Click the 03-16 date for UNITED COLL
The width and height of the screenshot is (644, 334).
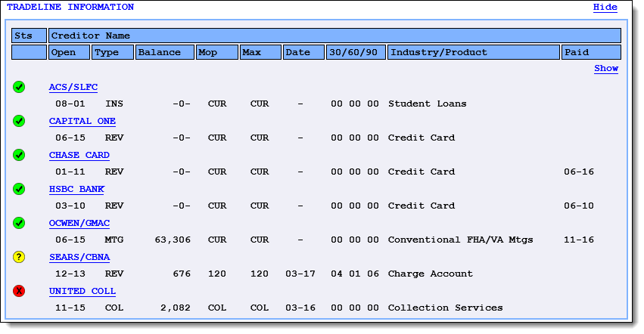point(300,308)
